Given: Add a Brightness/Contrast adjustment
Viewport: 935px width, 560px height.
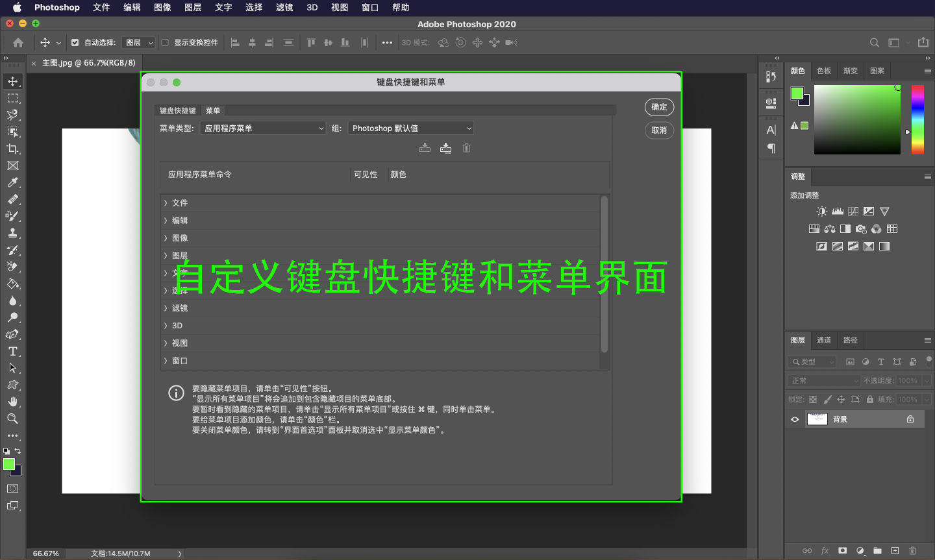Looking at the screenshot, I should click(821, 211).
